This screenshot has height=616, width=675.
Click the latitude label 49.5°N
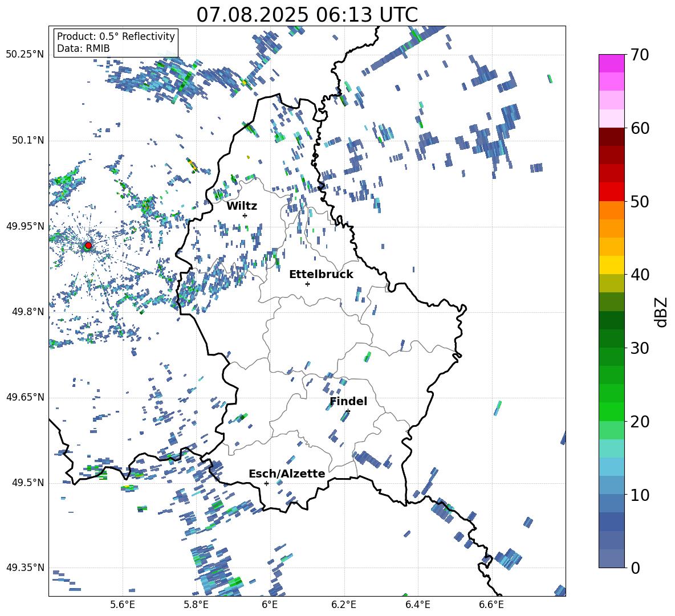coord(27,483)
